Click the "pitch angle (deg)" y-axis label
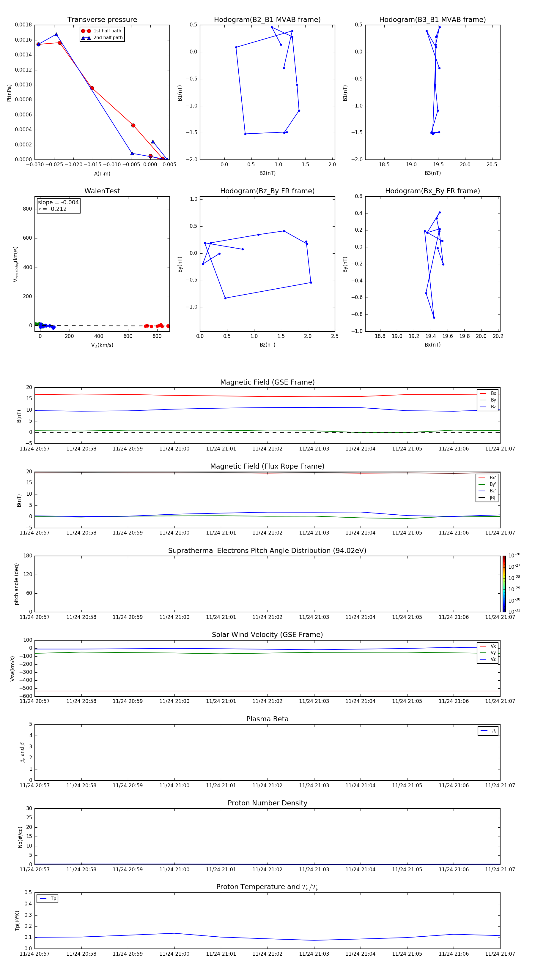The width and height of the screenshot is (535, 980). [16, 584]
